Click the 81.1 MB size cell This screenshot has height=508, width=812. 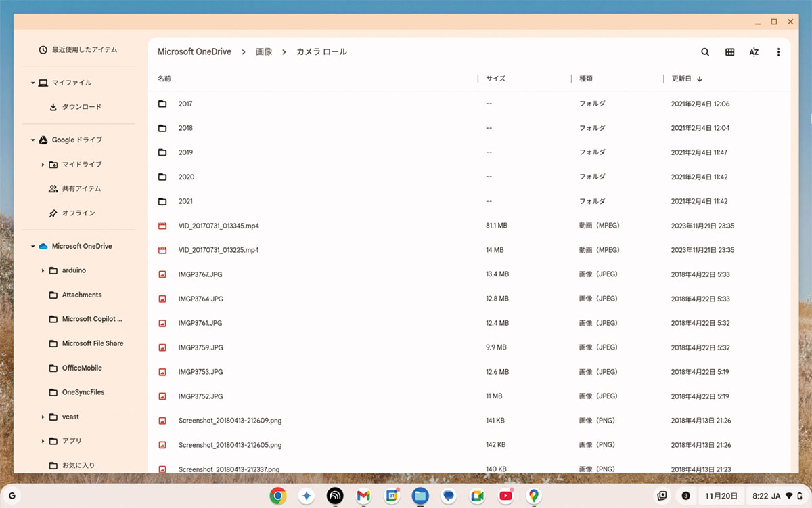498,226
